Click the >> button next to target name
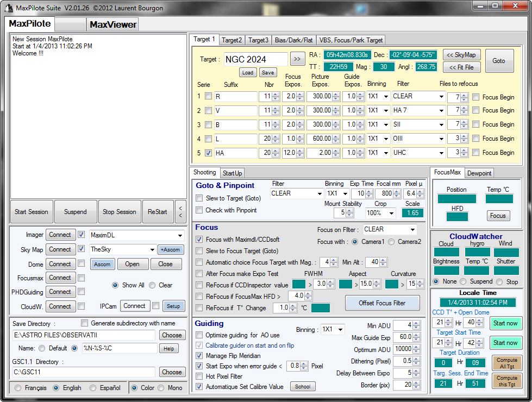The height and width of the screenshot is (402, 532). pyautogui.click(x=297, y=59)
